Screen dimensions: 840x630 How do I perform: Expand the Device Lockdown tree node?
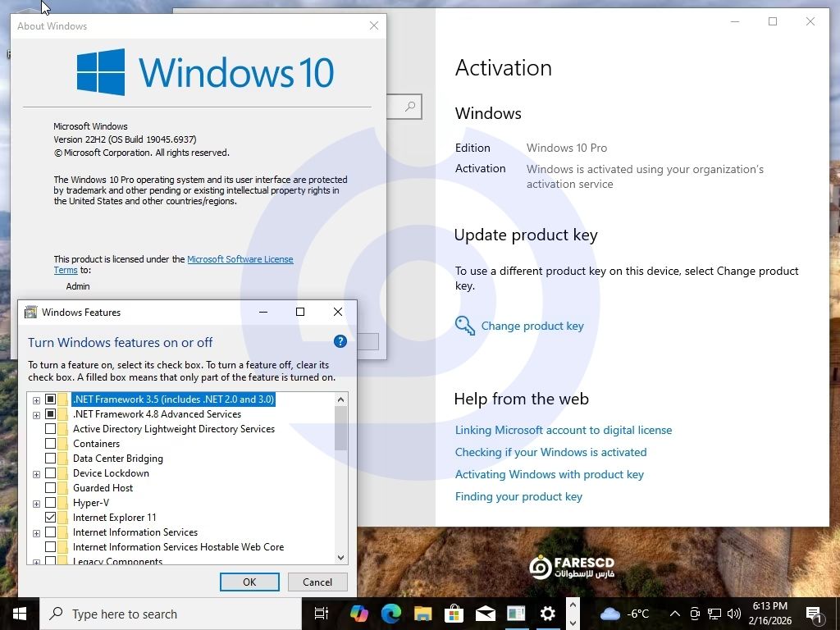point(36,473)
